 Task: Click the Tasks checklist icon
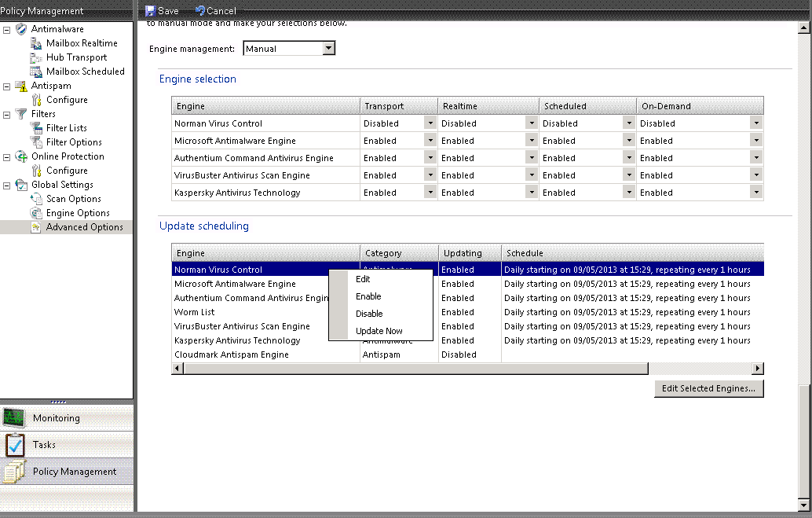(15, 445)
